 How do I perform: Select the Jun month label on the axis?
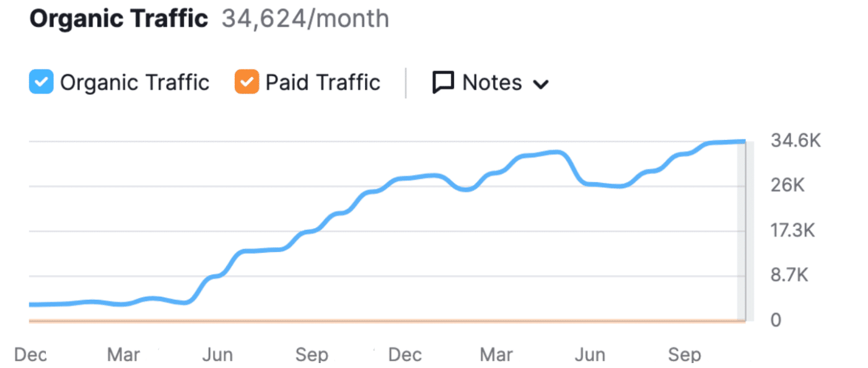coord(217,354)
